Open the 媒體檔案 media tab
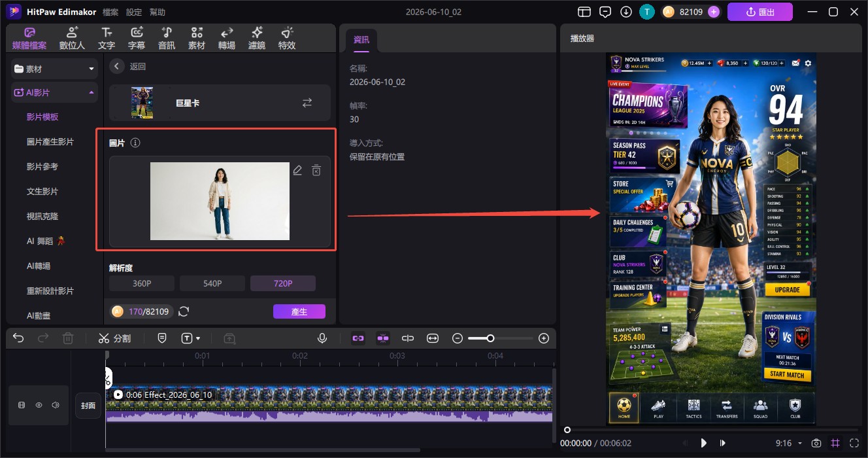The height and width of the screenshot is (458, 868). [29, 39]
